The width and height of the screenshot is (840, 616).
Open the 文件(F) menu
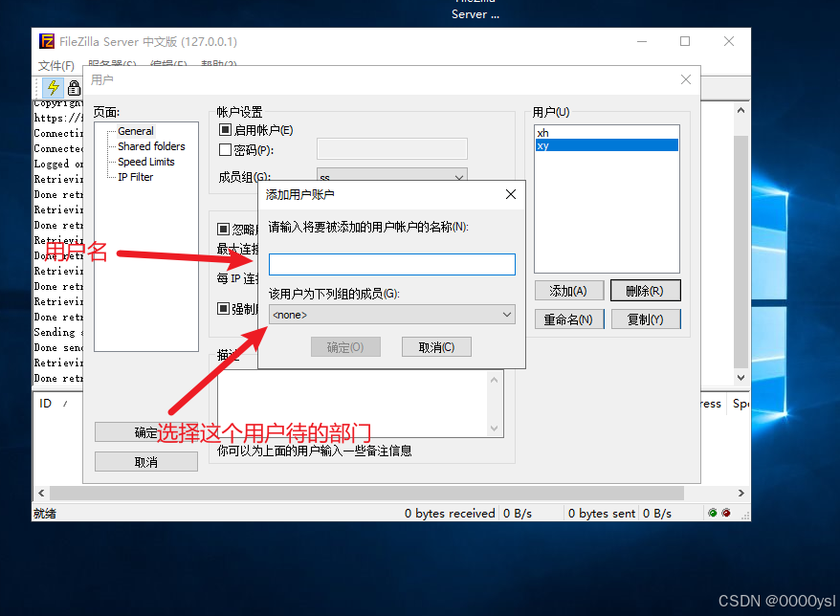(x=56, y=65)
